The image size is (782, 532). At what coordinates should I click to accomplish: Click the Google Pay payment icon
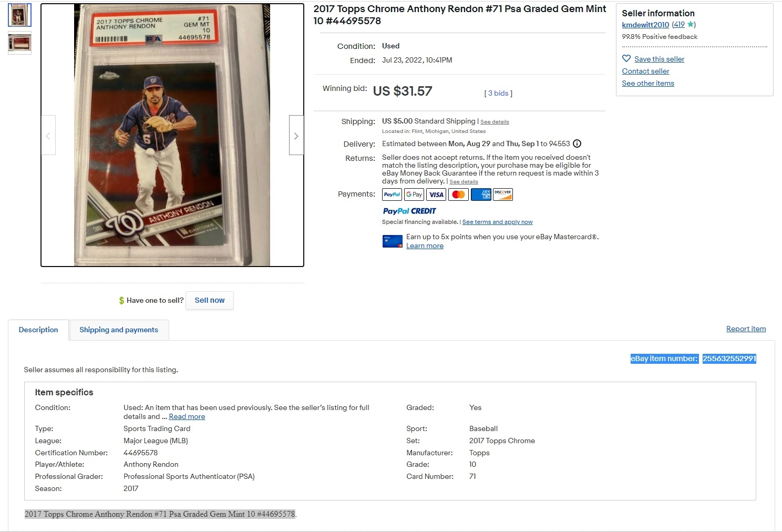[x=414, y=195]
